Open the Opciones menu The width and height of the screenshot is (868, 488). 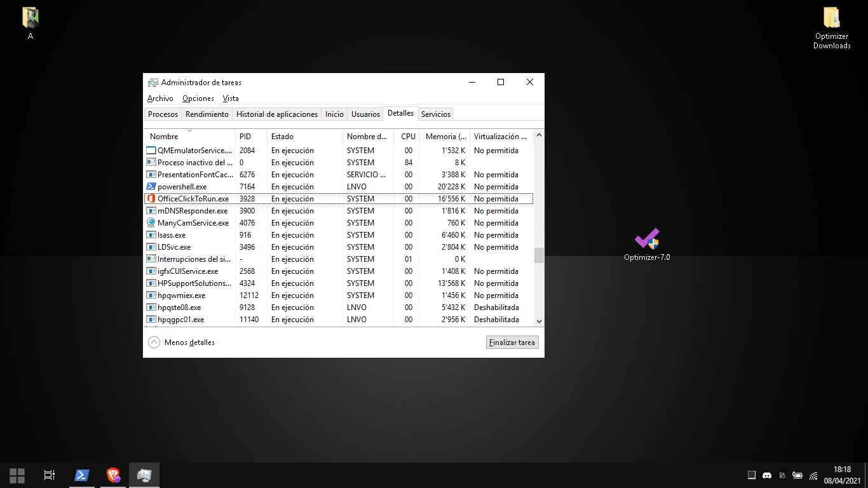point(198,98)
